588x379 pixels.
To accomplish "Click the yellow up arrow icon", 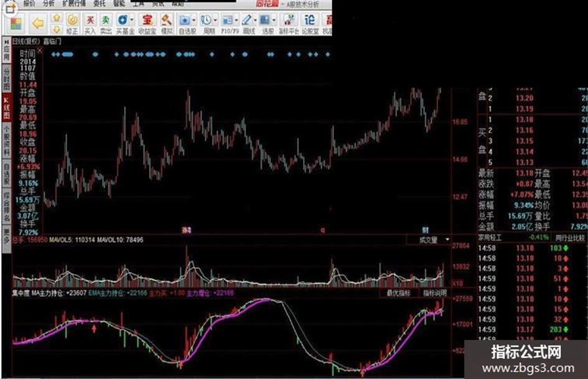I will [x=57, y=17].
